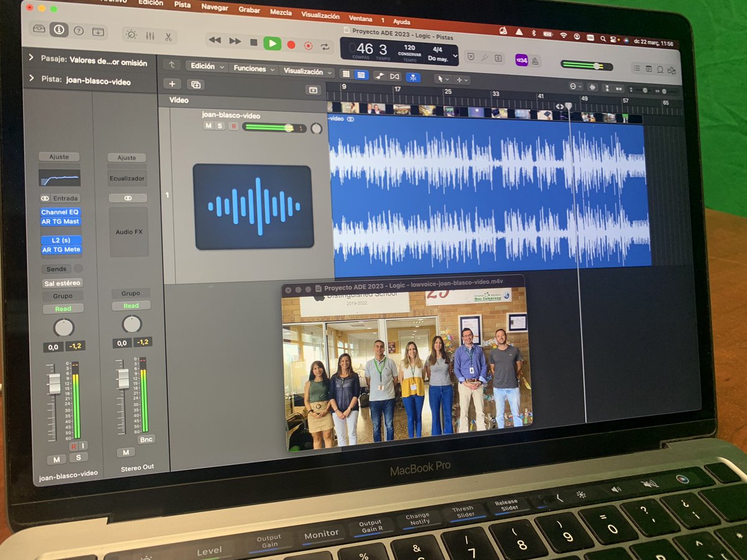Open Smart Controls dial icon
The image size is (747, 560).
(131, 34)
